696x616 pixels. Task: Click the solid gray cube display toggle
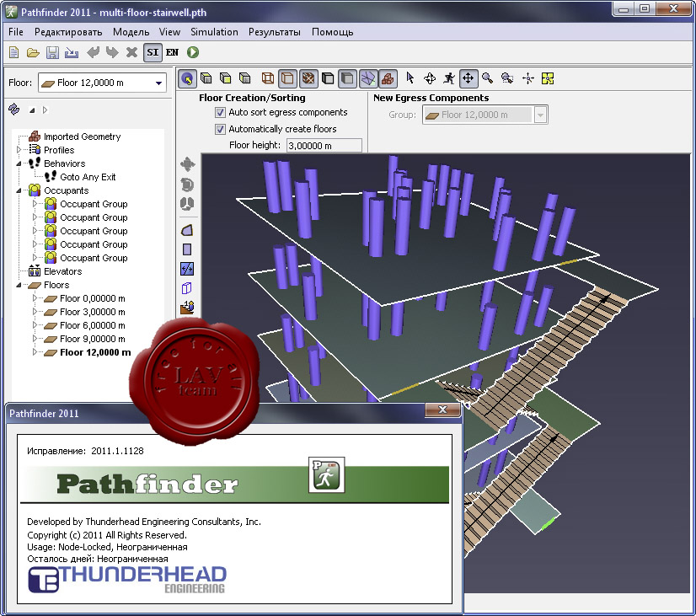click(347, 78)
